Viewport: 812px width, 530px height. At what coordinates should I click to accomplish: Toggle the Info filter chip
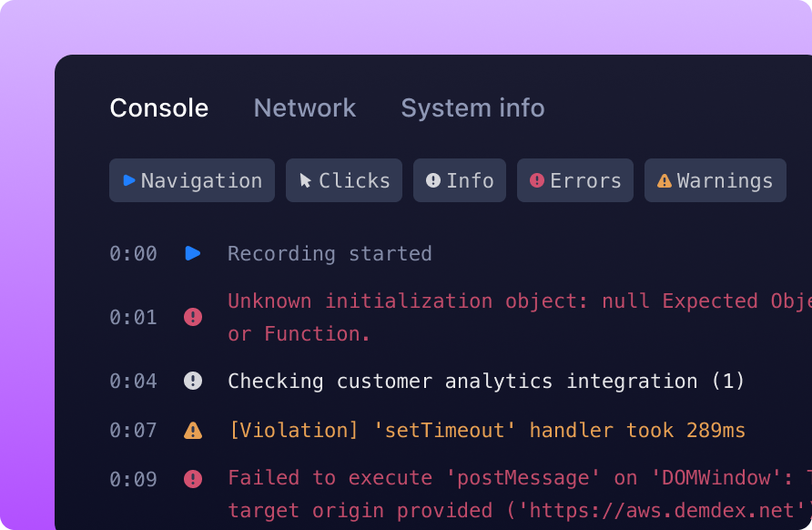click(460, 180)
